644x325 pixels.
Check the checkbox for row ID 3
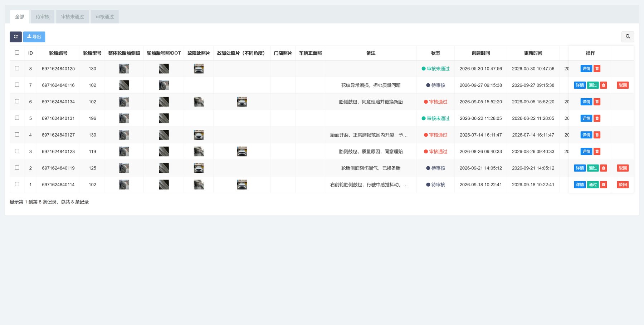click(x=17, y=151)
